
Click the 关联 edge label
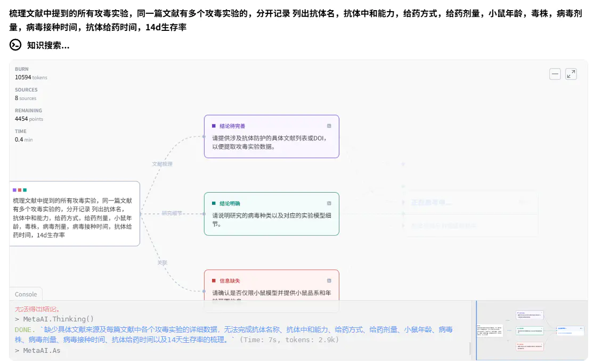tap(162, 263)
